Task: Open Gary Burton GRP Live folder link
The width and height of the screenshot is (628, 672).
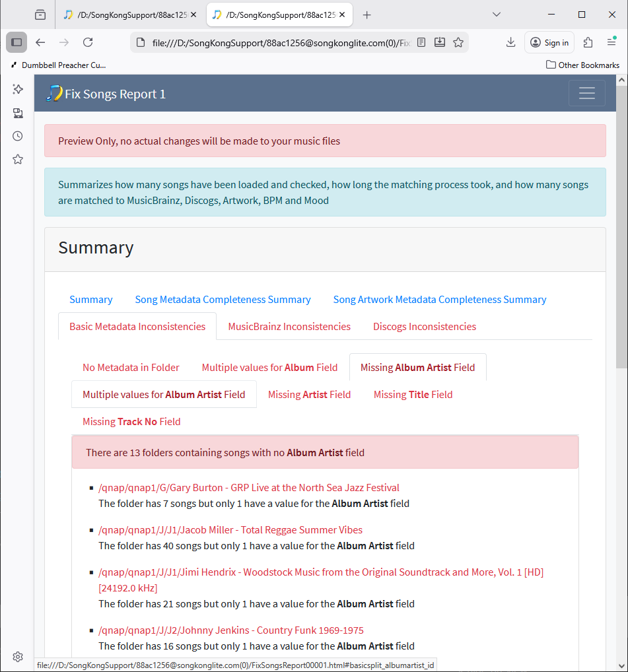Action: (248, 488)
